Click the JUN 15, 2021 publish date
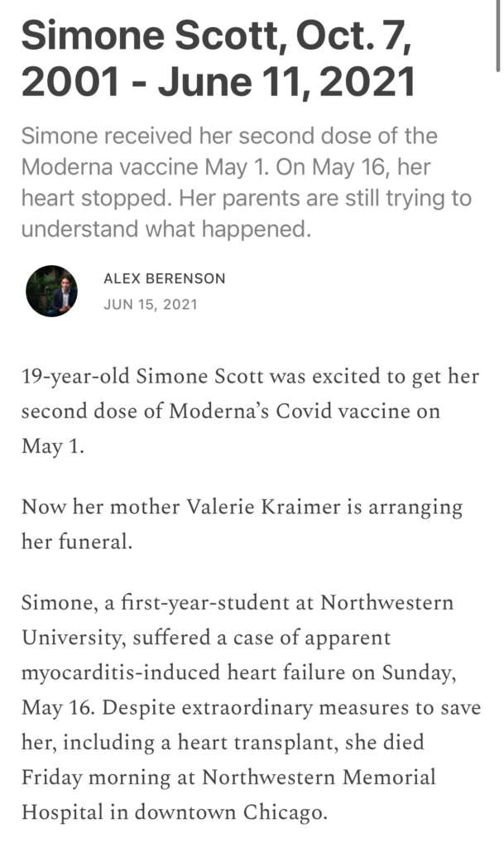Screen dimensions: 504x848 pos(151,305)
